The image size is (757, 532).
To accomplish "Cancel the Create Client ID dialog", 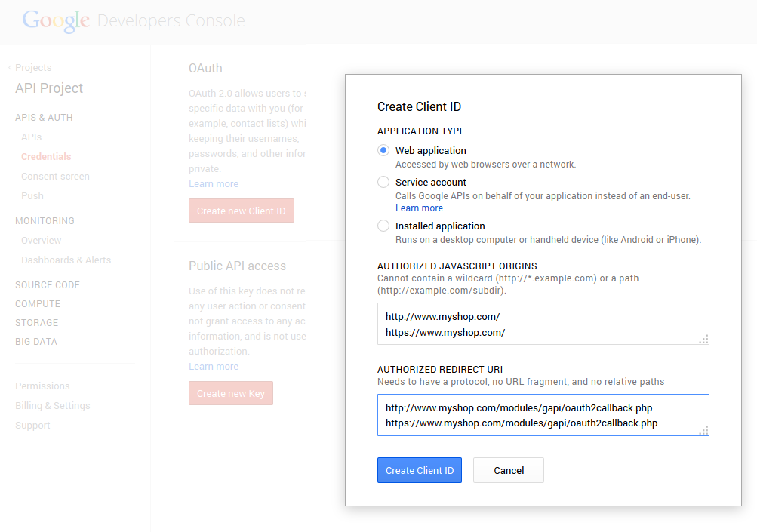I will click(x=508, y=470).
